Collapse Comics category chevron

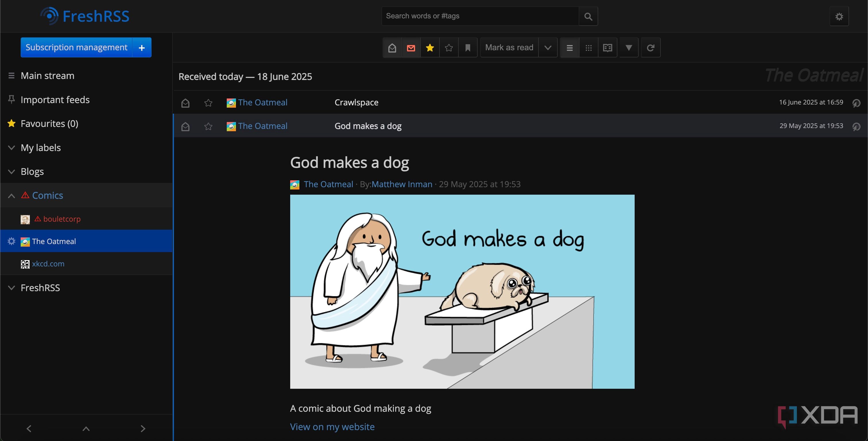click(x=11, y=196)
